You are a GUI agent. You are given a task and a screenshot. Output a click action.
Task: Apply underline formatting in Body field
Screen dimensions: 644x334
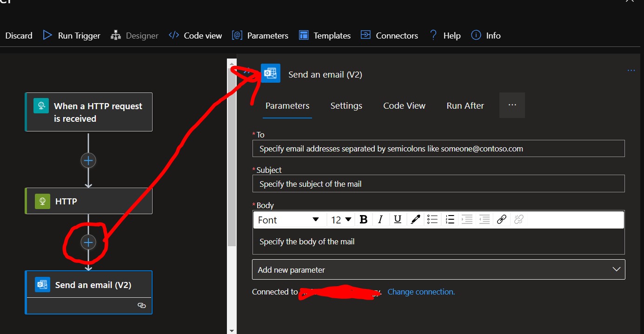[398, 219]
